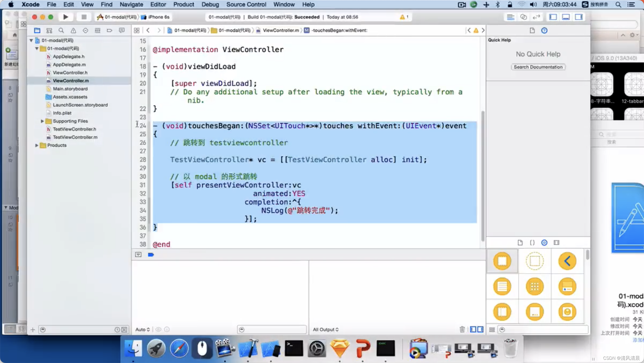The image size is (644, 363).
Task: Toggle the console pane visibility
Action: click(480, 329)
